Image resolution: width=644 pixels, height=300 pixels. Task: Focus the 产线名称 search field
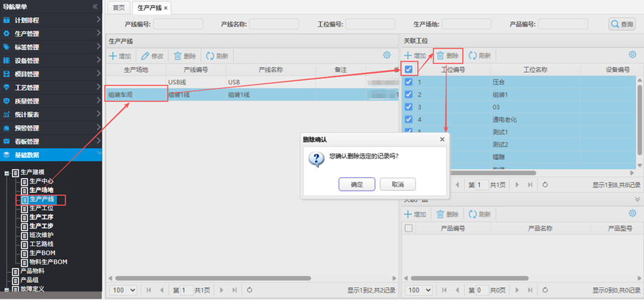click(x=274, y=24)
